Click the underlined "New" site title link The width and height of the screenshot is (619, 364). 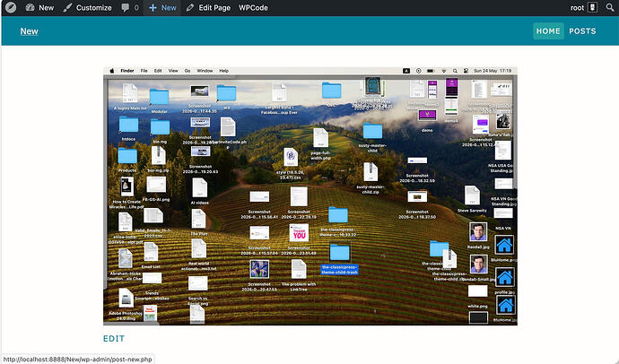[x=30, y=31]
